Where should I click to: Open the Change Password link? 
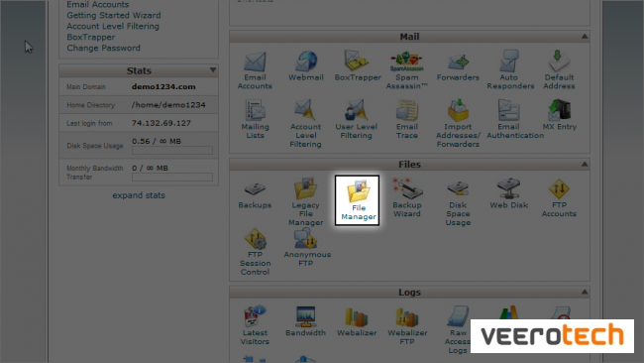(103, 48)
